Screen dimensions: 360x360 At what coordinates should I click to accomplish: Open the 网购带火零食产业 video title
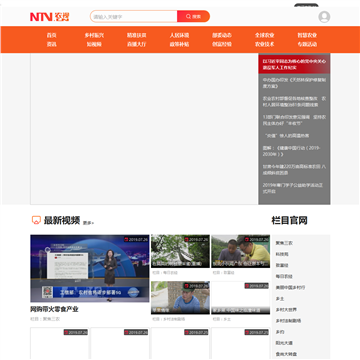pyautogui.click(x=54, y=309)
